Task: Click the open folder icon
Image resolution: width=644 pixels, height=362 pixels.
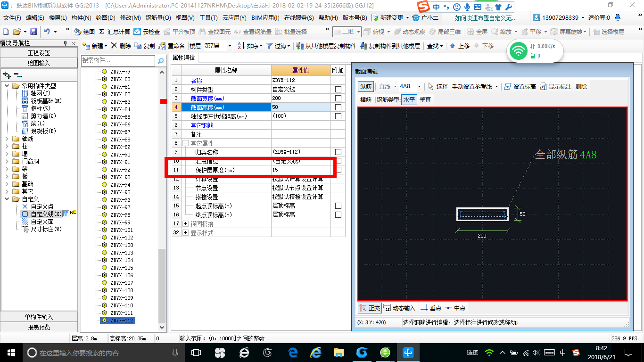Action: (17, 32)
